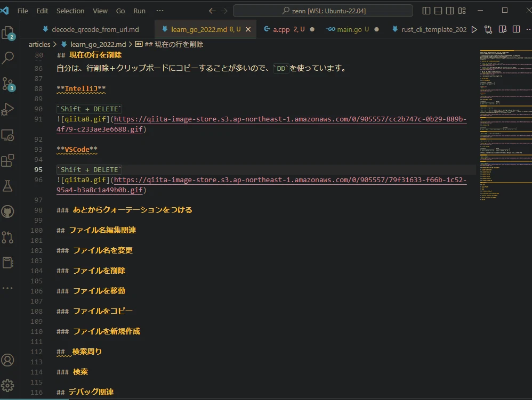The width and height of the screenshot is (532, 400).
Task: Click the heading 検索周り
Action: (79, 352)
